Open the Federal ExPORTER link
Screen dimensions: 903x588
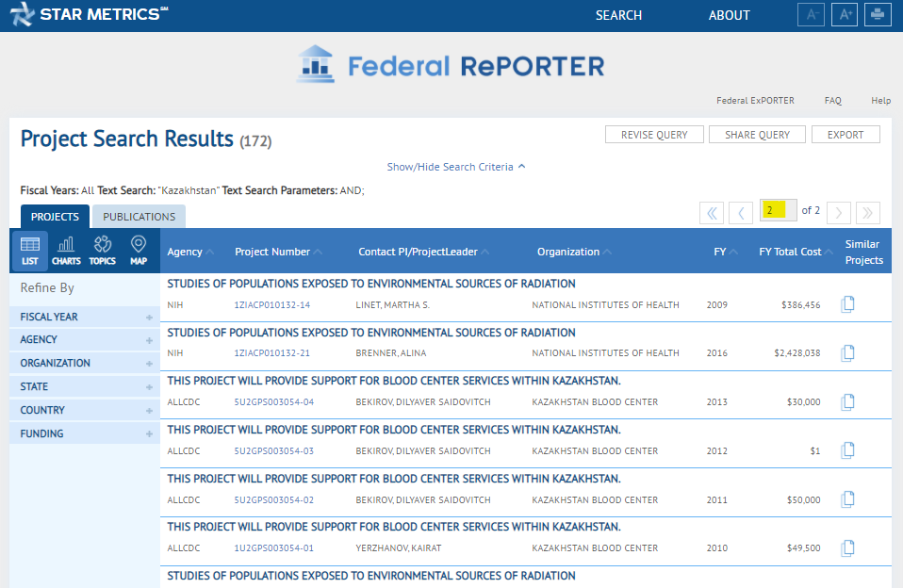tap(755, 101)
